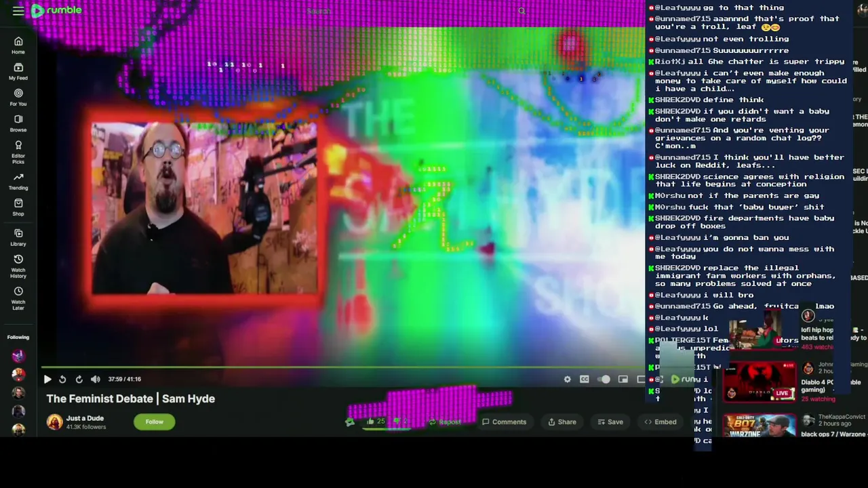
Task: Dislike the video
Action: pyautogui.click(x=401, y=422)
